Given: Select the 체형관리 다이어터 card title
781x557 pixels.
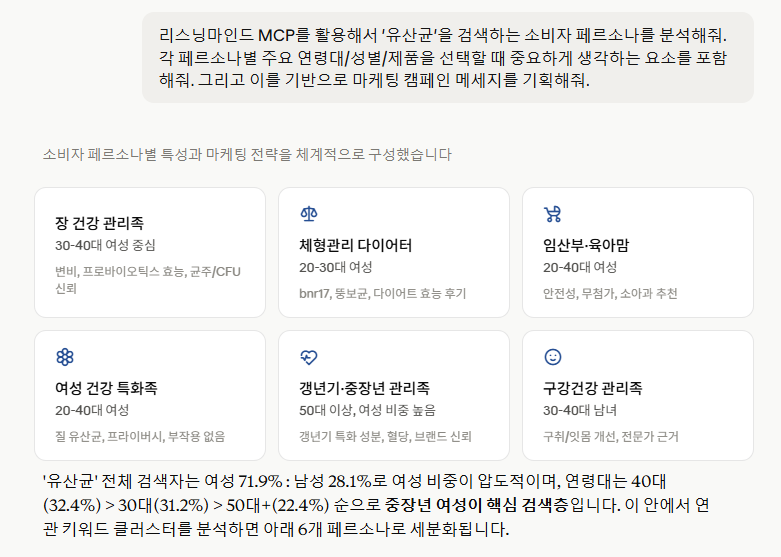Looking at the screenshot, I should [x=355, y=245].
